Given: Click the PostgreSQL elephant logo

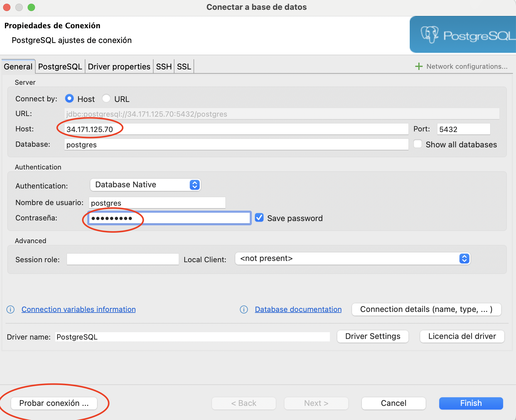Looking at the screenshot, I should [429, 35].
